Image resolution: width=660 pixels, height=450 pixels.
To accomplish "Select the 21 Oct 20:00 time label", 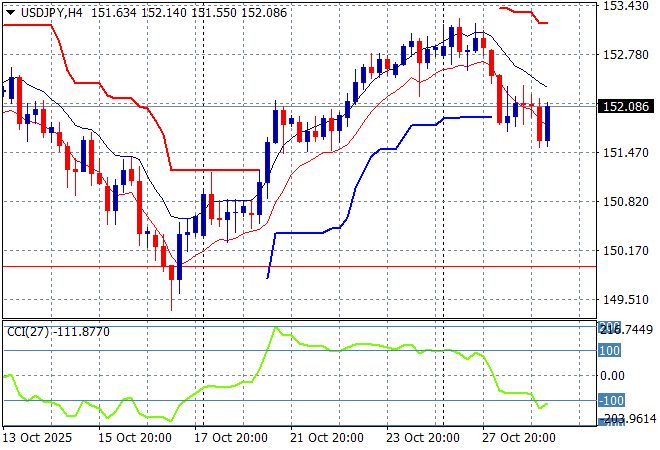I will click(327, 438).
